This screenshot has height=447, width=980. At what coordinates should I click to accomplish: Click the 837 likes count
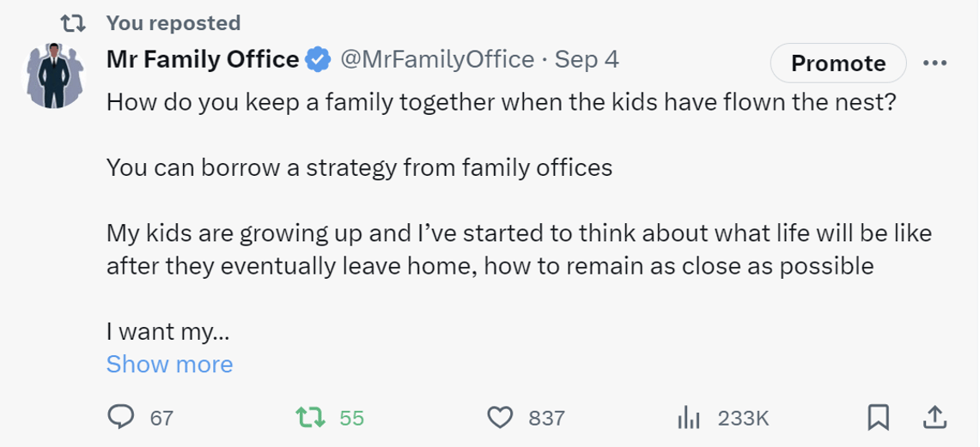point(546,418)
